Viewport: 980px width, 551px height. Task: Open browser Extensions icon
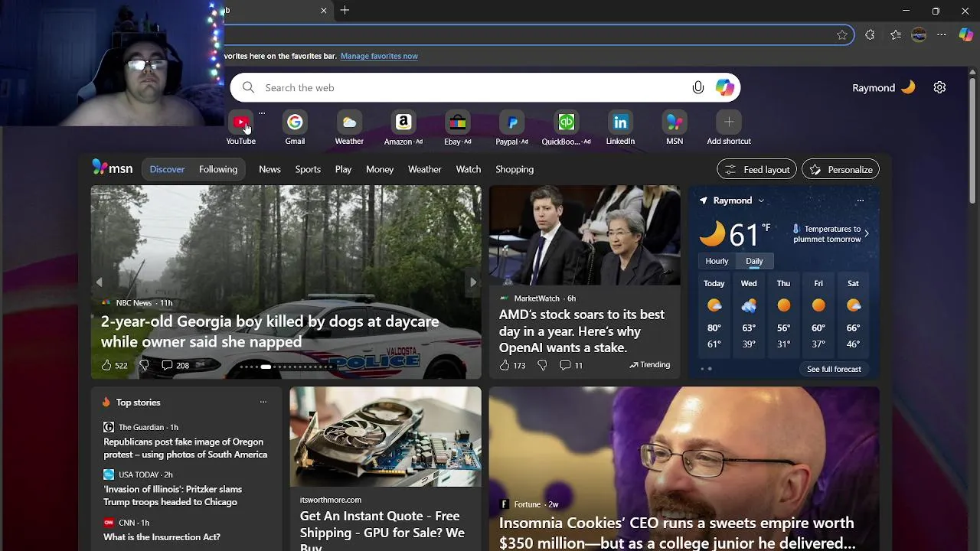pos(870,34)
